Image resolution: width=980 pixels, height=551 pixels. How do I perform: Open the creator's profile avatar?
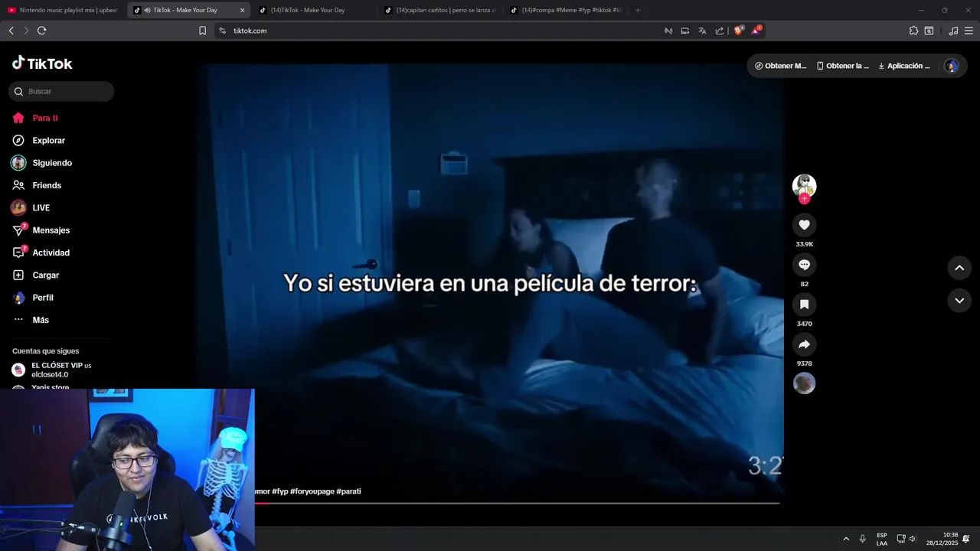pyautogui.click(x=804, y=186)
